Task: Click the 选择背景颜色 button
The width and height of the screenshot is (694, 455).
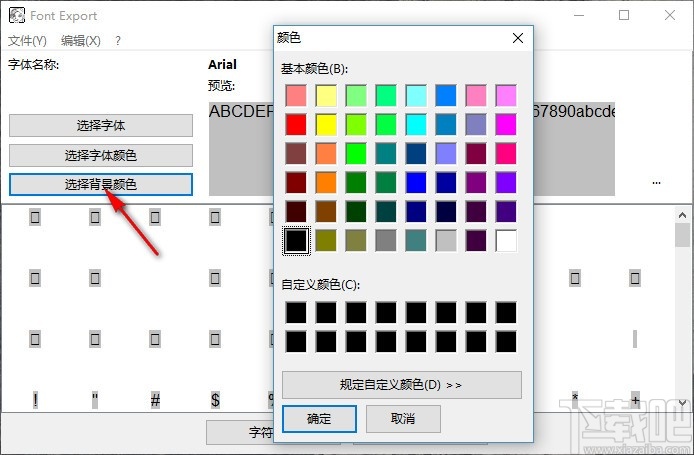Action: (x=101, y=185)
